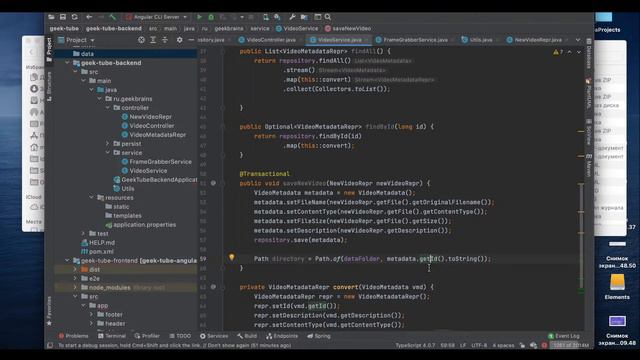Screen dimensions: 640x360
Task: Go to the next highlighted error via the down arrow
Action: (579, 52)
